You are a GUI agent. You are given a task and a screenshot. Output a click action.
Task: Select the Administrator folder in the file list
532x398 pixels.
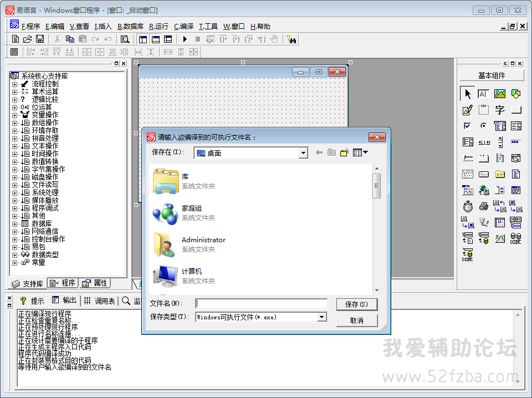190,244
